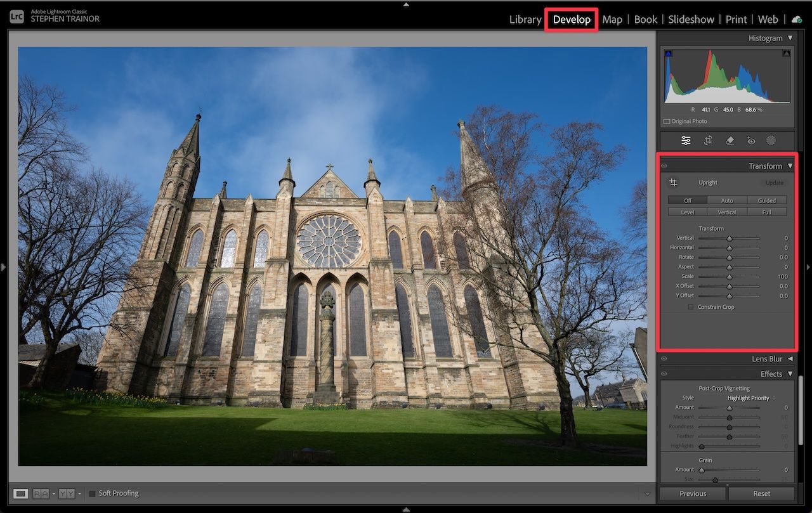Click the Grain Amount slider handle
The image size is (812, 513).
(x=702, y=470)
